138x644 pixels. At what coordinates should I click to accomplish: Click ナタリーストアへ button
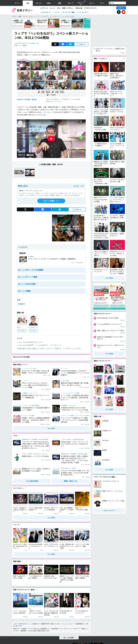tap(109, 510)
